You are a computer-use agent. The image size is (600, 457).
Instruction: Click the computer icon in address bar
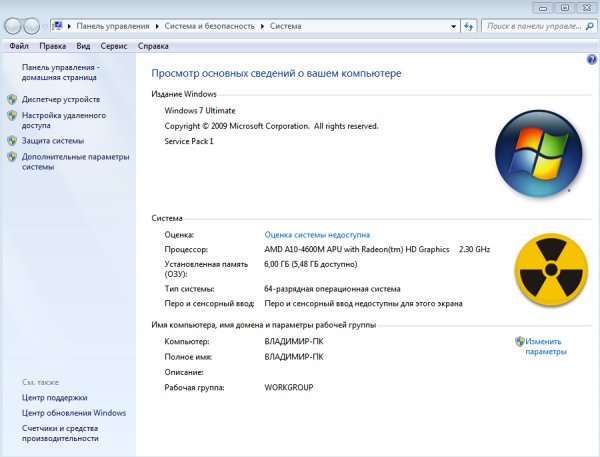(57, 26)
